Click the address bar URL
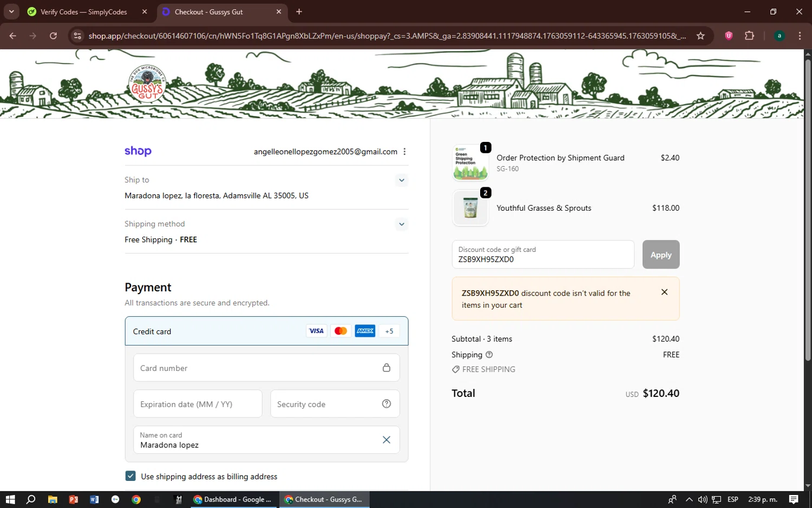812x508 pixels. click(x=387, y=36)
